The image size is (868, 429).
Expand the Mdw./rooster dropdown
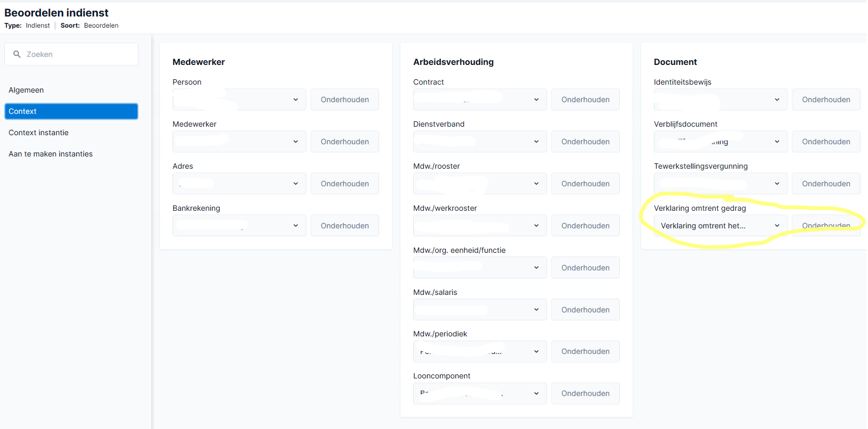[480, 184]
